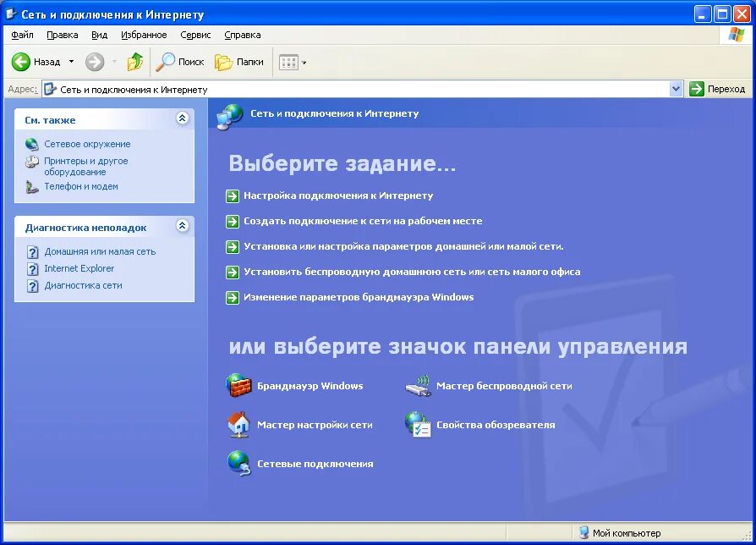Open the Правка menu
The image size is (756, 545).
(63, 35)
